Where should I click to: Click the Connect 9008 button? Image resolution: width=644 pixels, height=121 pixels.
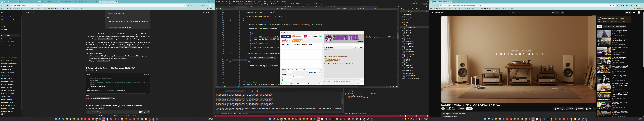[313, 72]
